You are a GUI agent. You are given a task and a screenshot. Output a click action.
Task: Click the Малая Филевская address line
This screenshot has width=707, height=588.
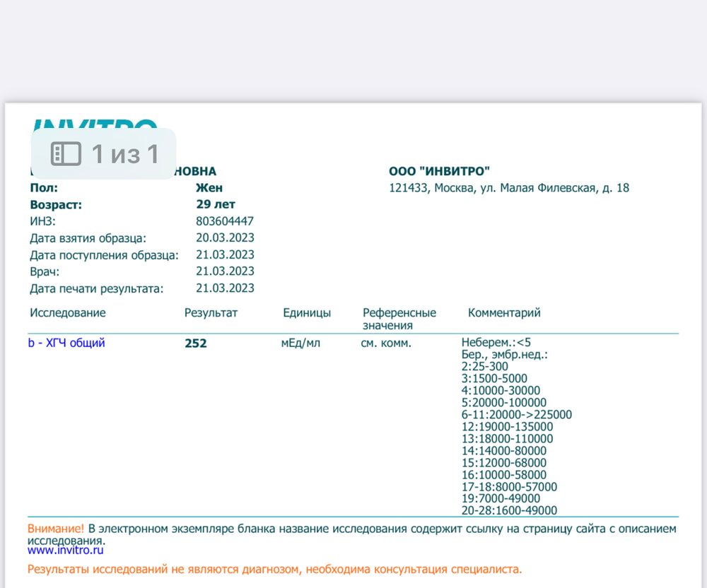coord(508,188)
